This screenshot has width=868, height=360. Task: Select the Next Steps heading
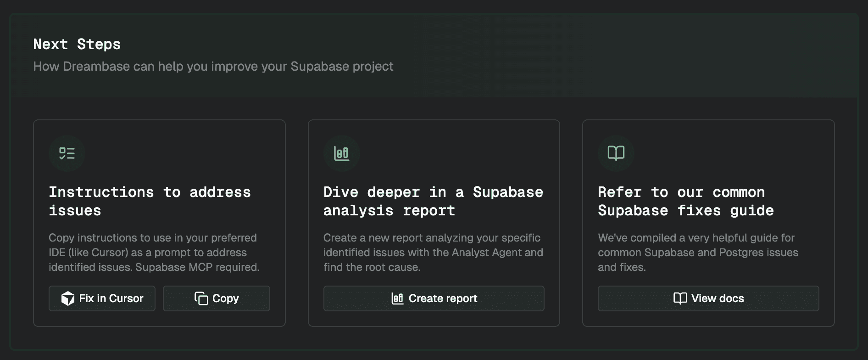(x=77, y=45)
